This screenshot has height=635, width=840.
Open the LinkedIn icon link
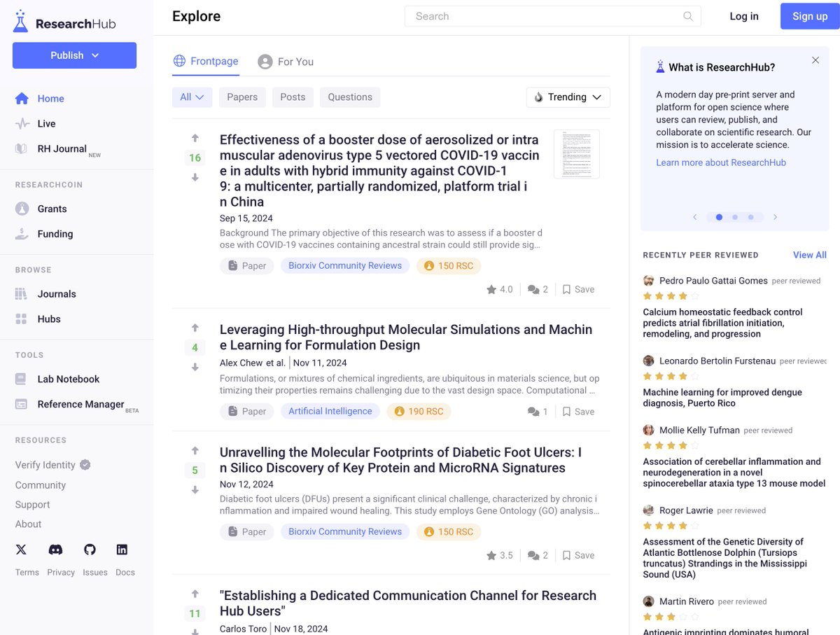click(x=122, y=550)
